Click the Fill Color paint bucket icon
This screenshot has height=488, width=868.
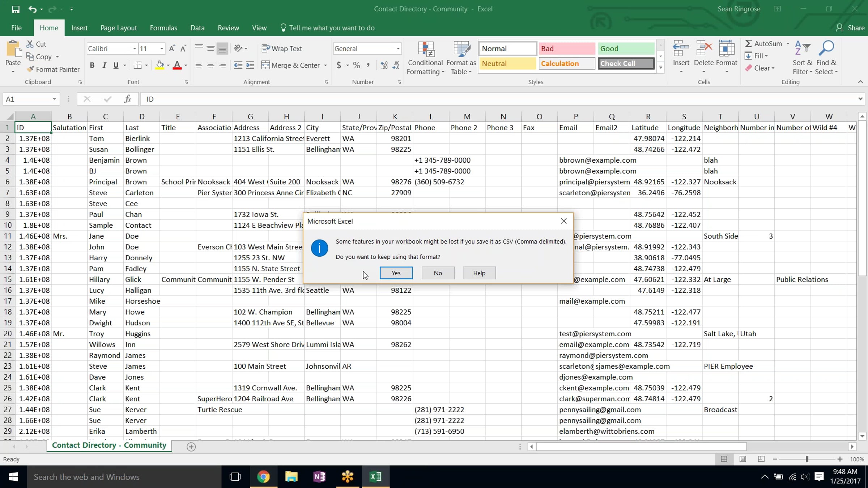coord(159,65)
